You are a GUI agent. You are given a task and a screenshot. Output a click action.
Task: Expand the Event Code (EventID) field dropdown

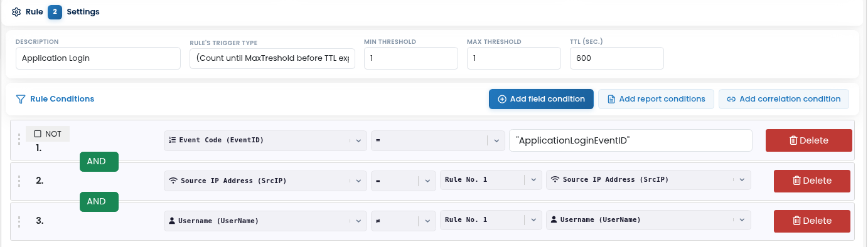pyautogui.click(x=265, y=140)
